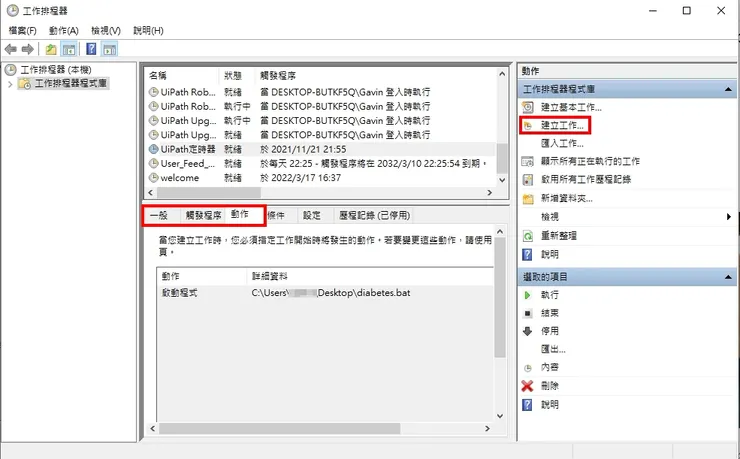Select first UiPath Rob... row with 就緒 status

click(321, 92)
